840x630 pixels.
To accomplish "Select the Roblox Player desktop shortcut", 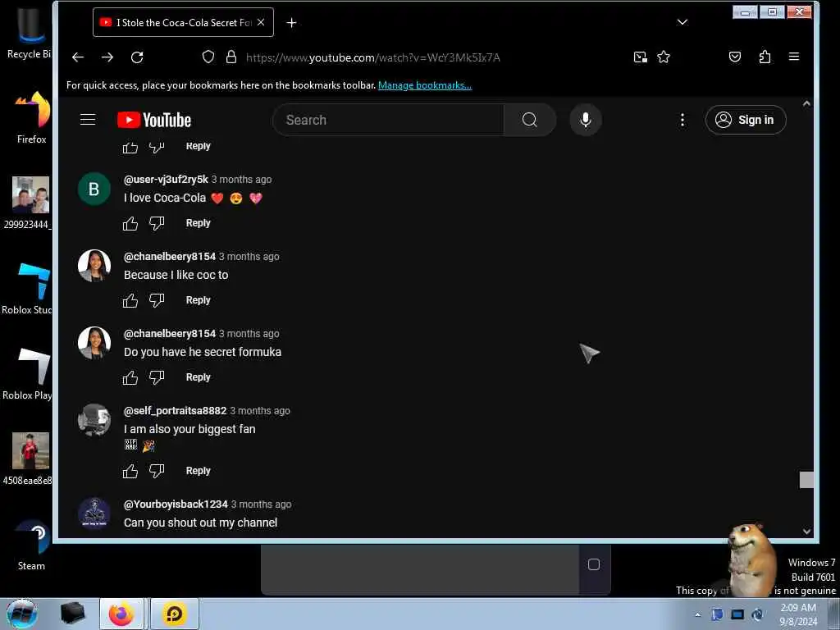I will (28, 374).
